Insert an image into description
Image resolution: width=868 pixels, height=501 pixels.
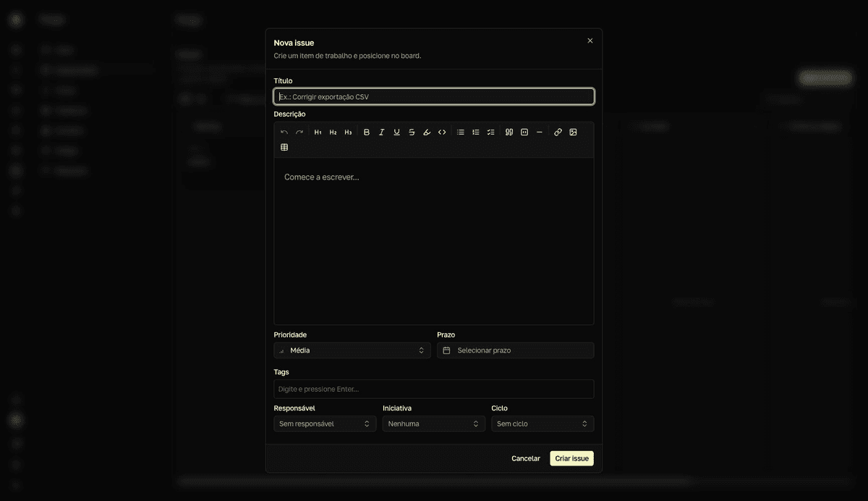pyautogui.click(x=574, y=132)
